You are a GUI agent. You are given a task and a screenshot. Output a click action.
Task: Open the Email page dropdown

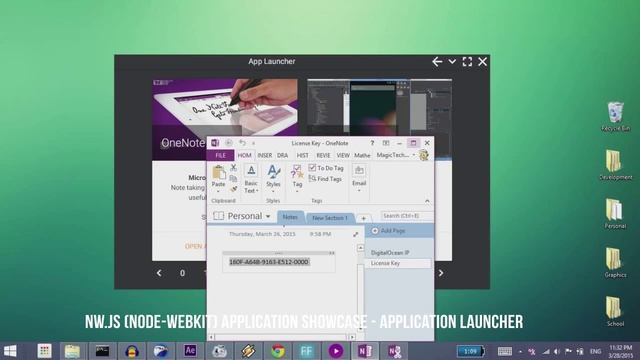359,178
